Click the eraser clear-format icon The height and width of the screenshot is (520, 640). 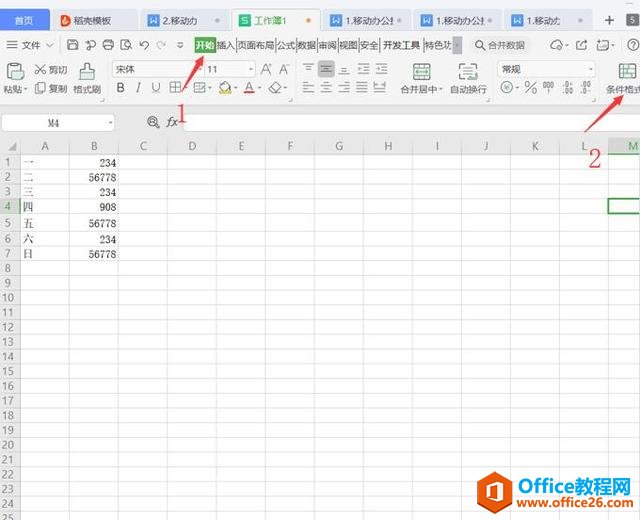[276, 87]
